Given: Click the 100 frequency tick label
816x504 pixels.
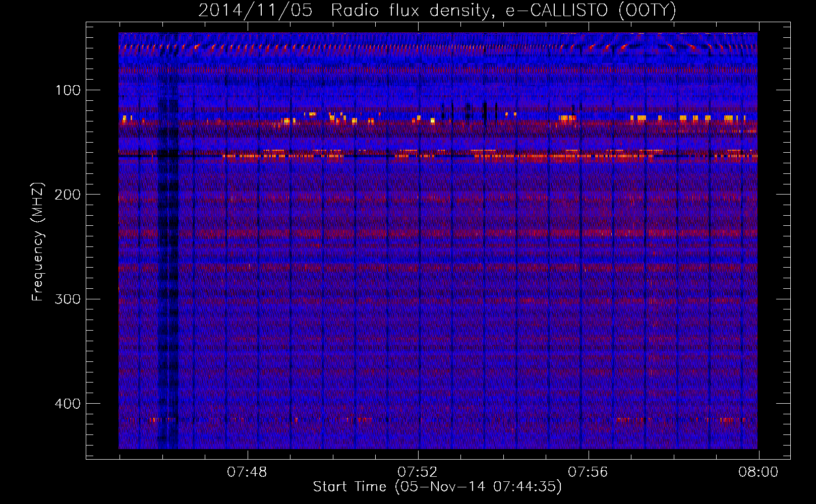Looking at the screenshot, I should click(x=68, y=90).
